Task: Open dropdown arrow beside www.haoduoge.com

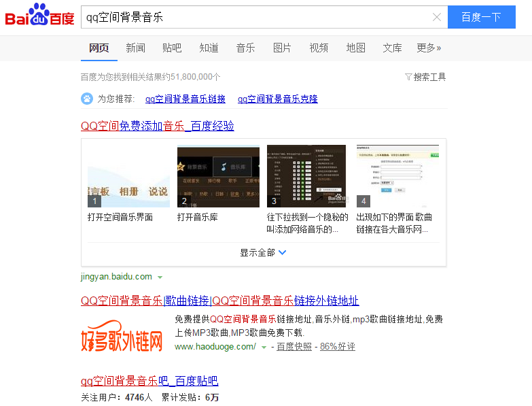Action: point(264,348)
